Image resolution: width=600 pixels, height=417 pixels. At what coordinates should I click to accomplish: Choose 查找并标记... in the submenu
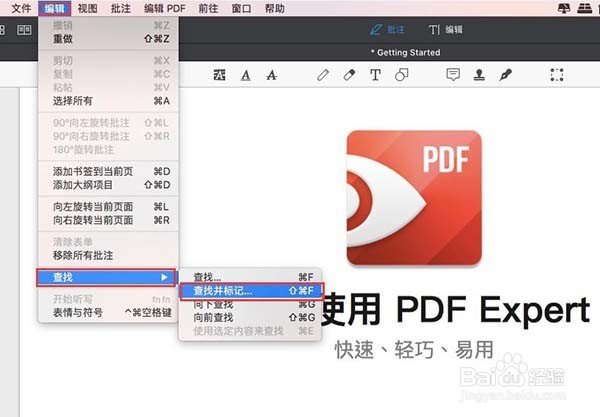tap(251, 291)
